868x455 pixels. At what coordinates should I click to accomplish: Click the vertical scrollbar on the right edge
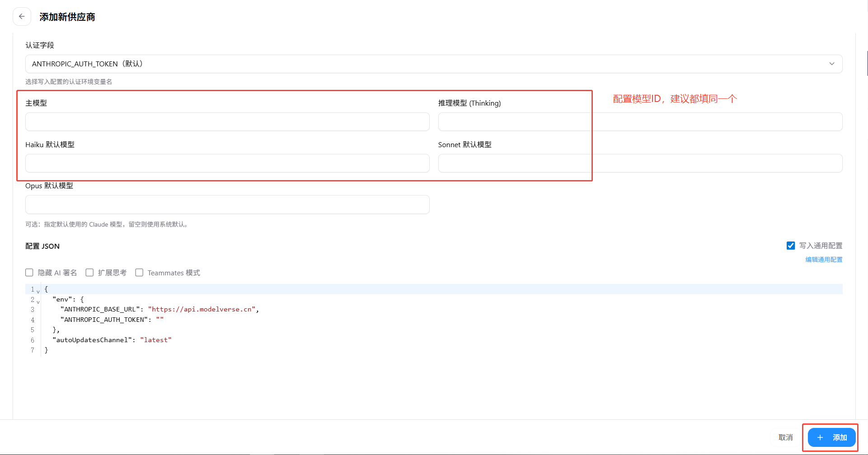tap(867, 63)
